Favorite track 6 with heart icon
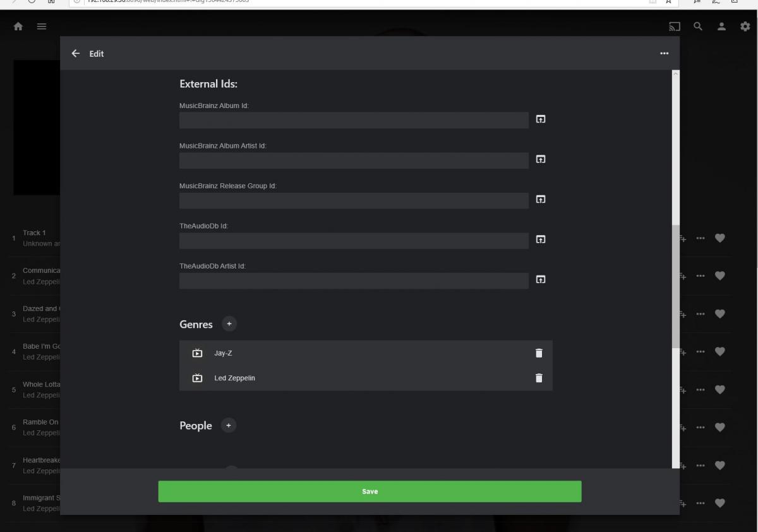758x532 pixels. 719,428
